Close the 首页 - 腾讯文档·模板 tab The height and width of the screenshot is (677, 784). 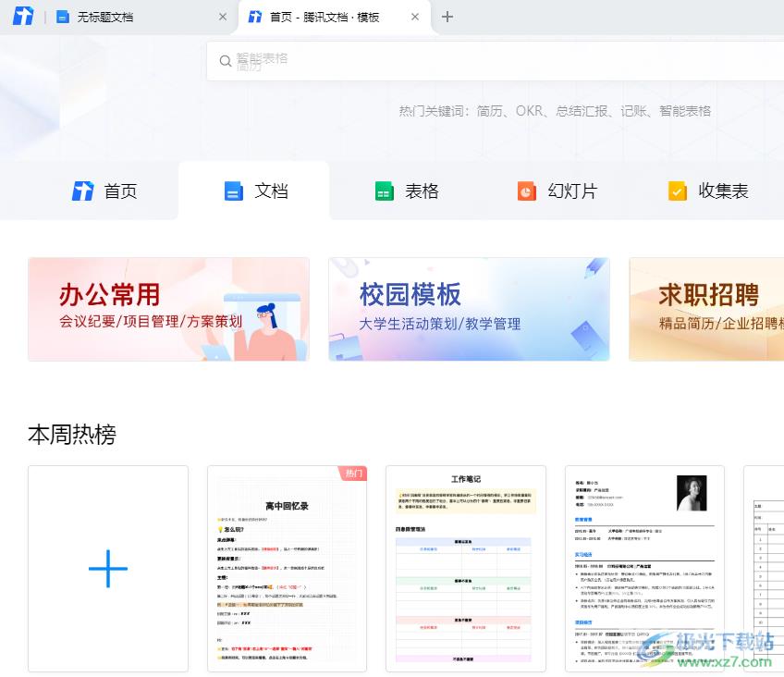(x=415, y=17)
